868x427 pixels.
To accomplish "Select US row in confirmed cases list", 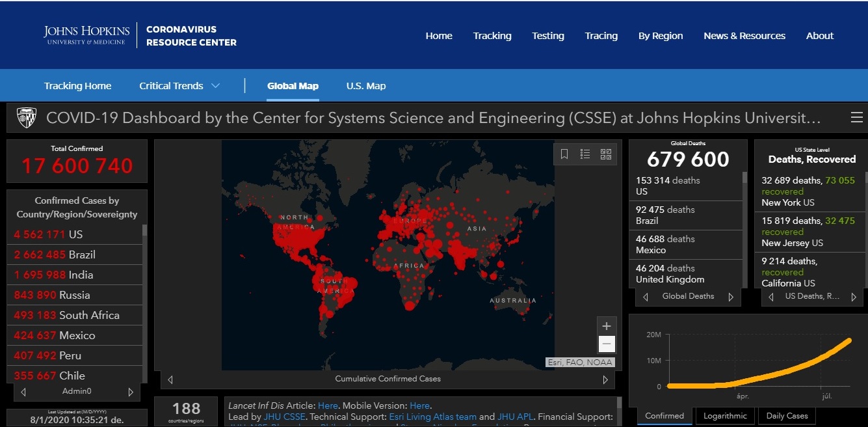I will [75, 234].
